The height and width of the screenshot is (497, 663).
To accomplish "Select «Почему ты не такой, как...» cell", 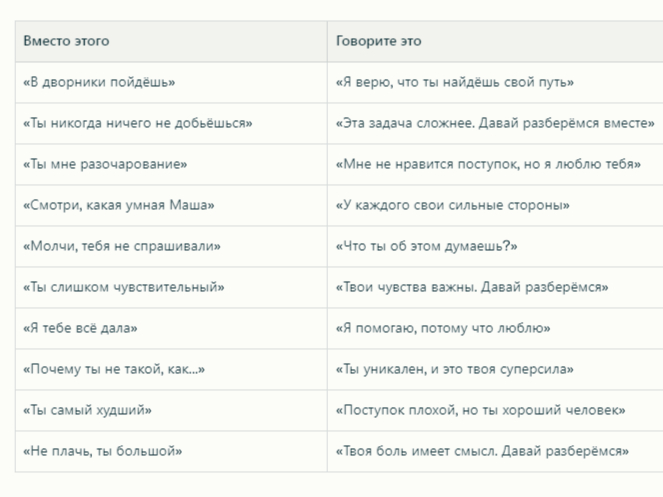I will pos(114,369).
